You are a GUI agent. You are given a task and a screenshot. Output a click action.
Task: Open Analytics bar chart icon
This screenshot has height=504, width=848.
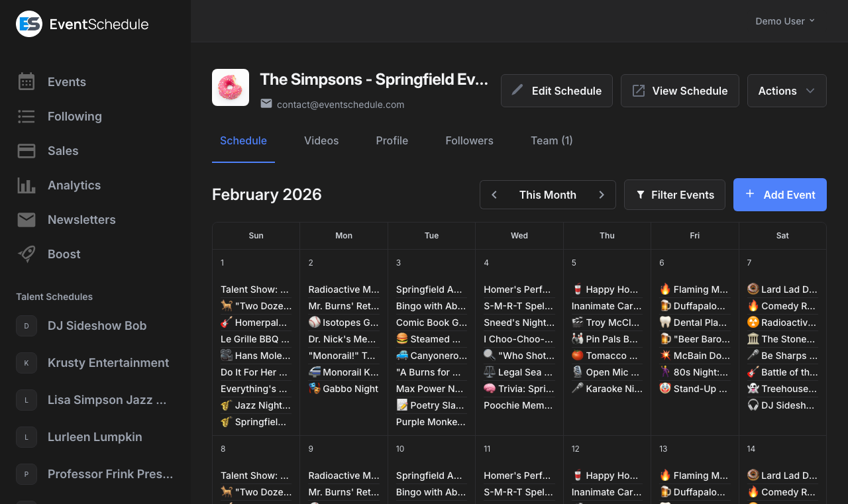pos(26,185)
